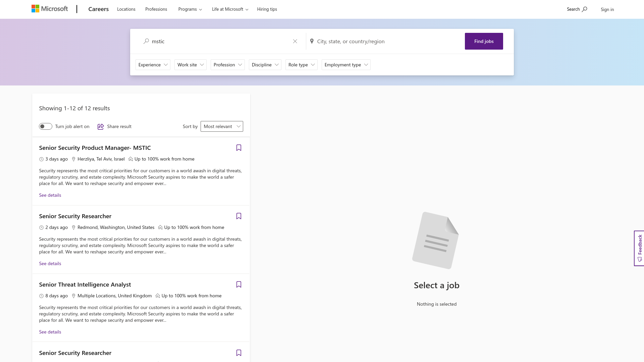Bookmark the Redmond Senior Security Researcher job

pyautogui.click(x=239, y=216)
